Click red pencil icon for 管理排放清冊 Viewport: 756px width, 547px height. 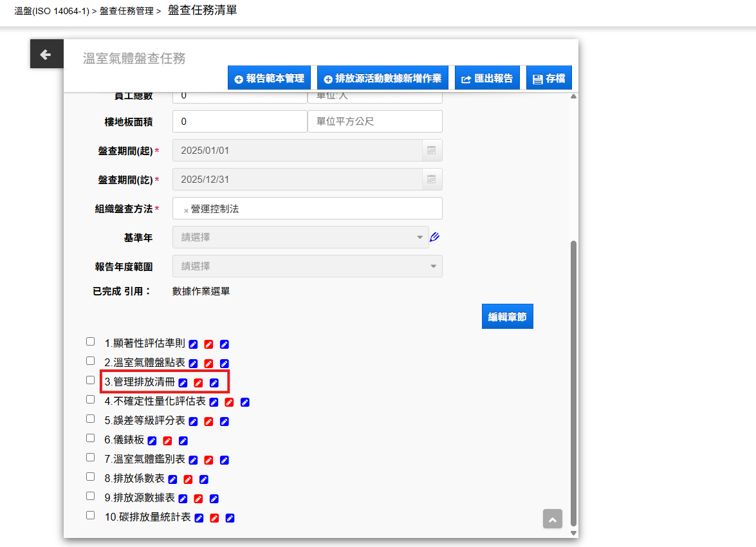198,383
